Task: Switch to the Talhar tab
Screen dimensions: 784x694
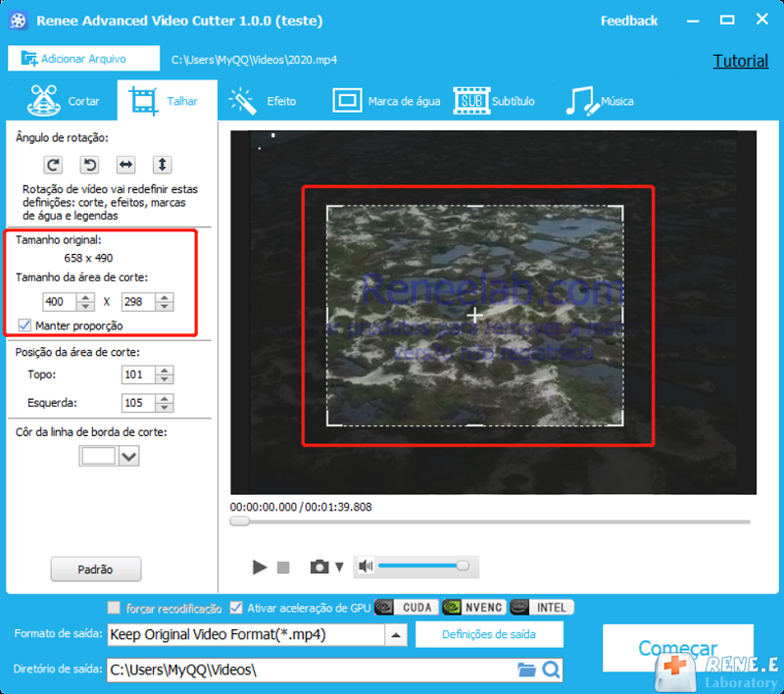Action: (x=168, y=101)
